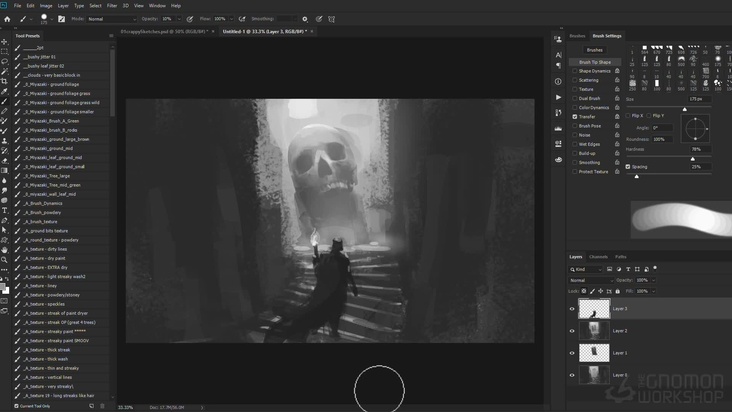Open brush preset picker dropdown arrow
Screen dimensions: 732x412
pyautogui.click(x=51, y=19)
